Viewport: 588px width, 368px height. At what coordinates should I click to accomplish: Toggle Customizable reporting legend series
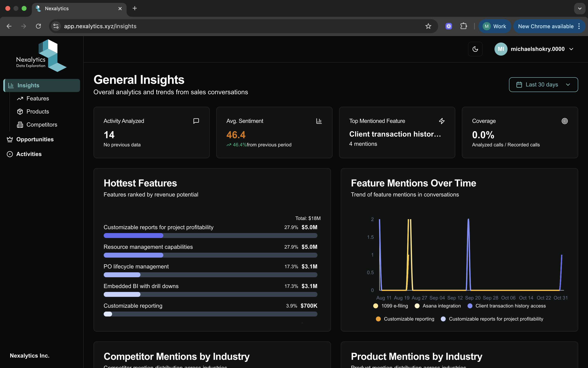pyautogui.click(x=405, y=319)
